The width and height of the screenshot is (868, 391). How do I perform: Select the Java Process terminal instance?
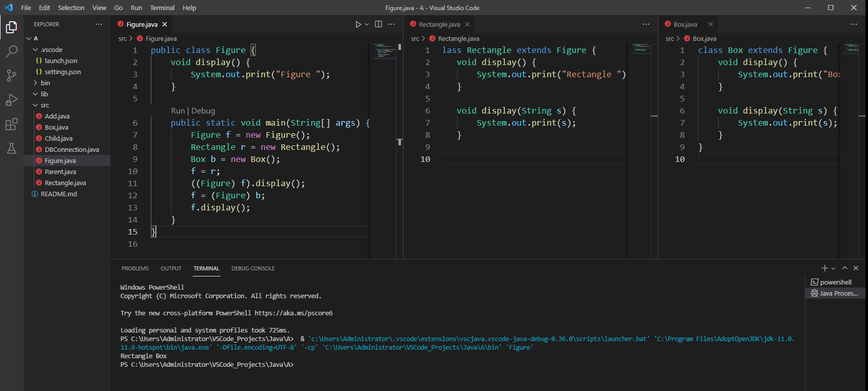[835, 294]
